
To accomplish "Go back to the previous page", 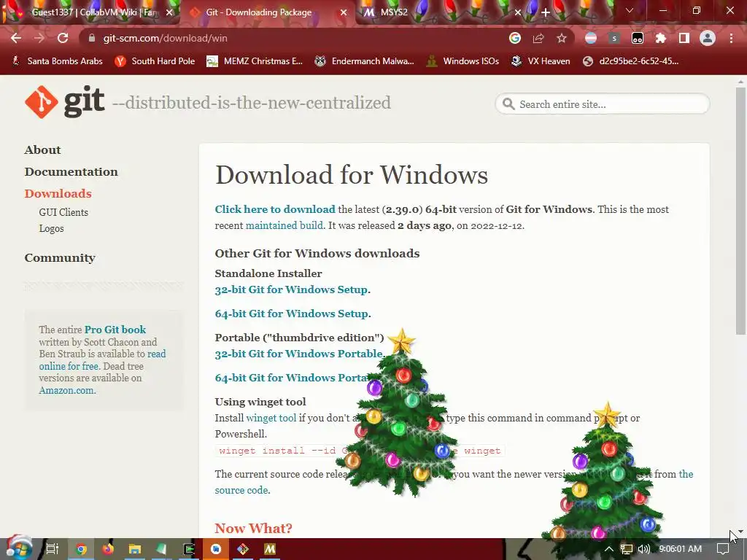I will click(16, 38).
